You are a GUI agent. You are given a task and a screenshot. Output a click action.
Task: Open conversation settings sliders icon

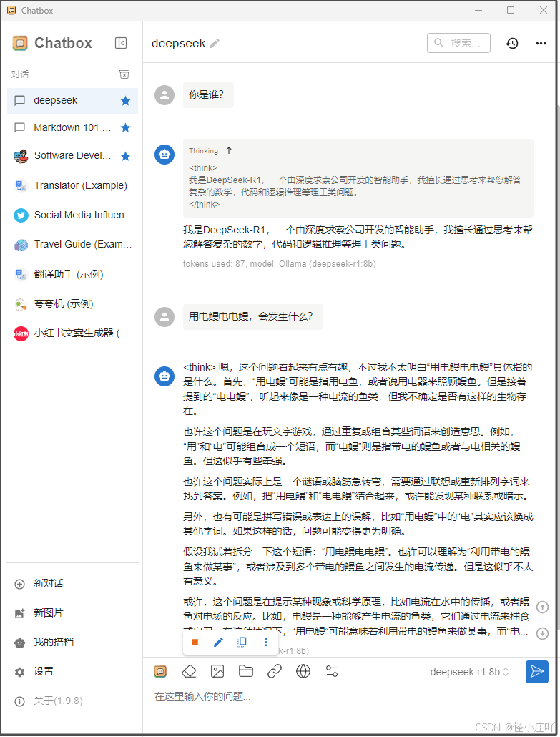tap(332, 671)
